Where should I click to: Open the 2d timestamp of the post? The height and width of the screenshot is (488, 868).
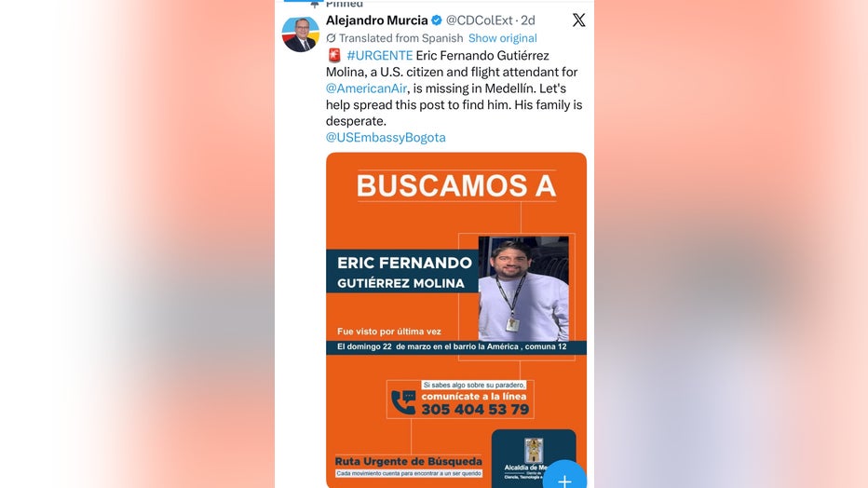click(x=528, y=20)
